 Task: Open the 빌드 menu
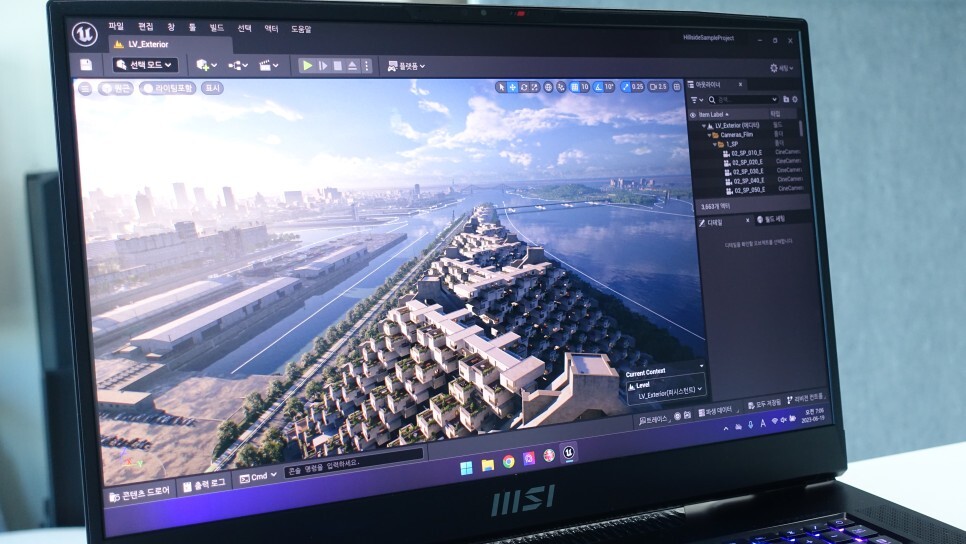click(x=217, y=28)
